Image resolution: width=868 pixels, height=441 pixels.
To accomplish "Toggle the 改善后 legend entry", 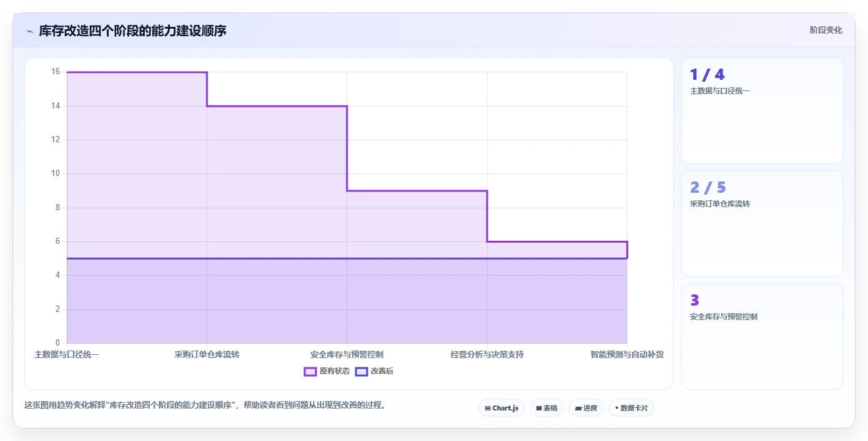I will [x=374, y=371].
